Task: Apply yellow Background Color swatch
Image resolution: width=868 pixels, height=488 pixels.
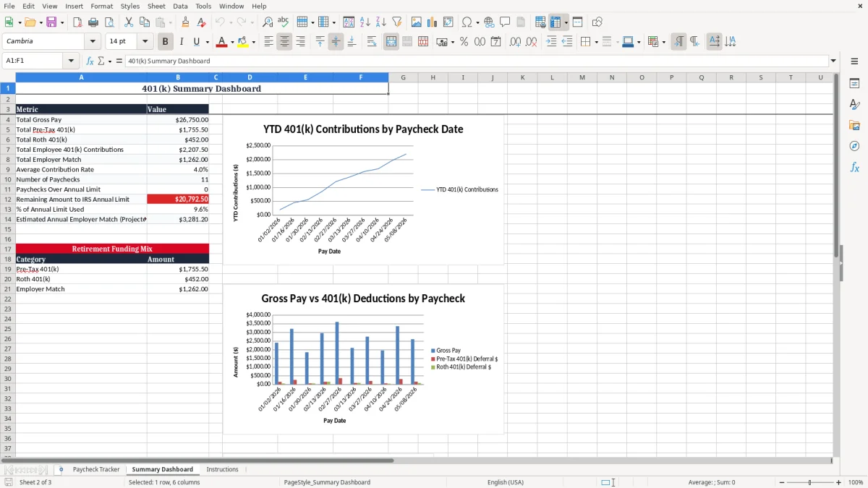Action: click(x=243, y=42)
